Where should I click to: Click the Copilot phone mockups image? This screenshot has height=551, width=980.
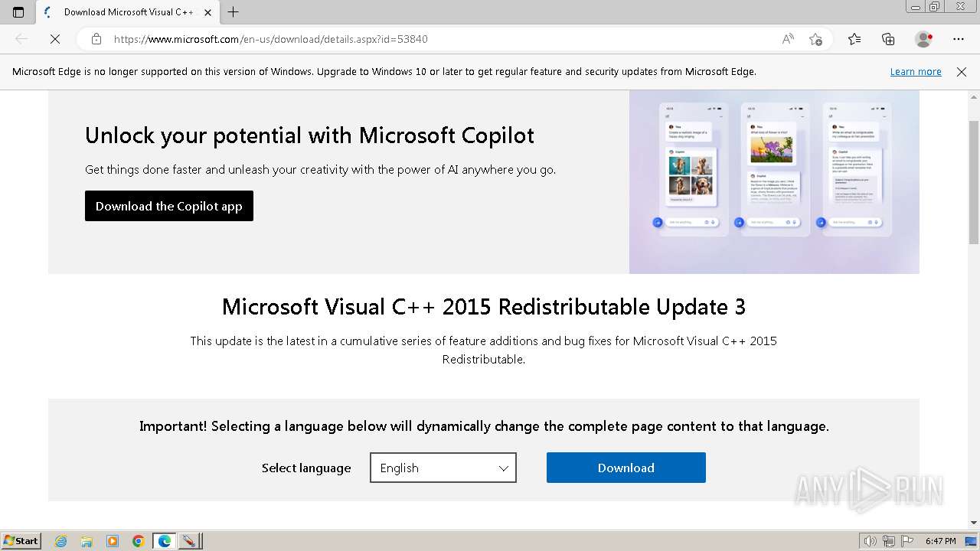(x=774, y=182)
